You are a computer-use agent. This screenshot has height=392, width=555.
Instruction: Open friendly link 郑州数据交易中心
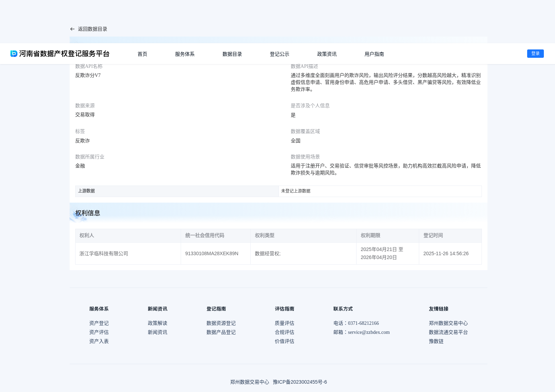[x=448, y=323]
